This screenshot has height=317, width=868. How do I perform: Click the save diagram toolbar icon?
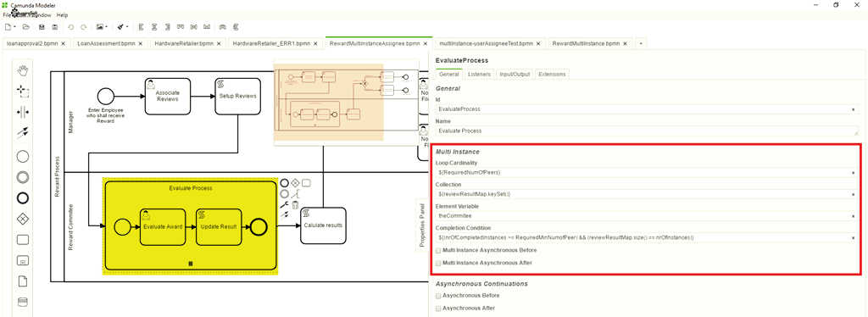pos(42,26)
